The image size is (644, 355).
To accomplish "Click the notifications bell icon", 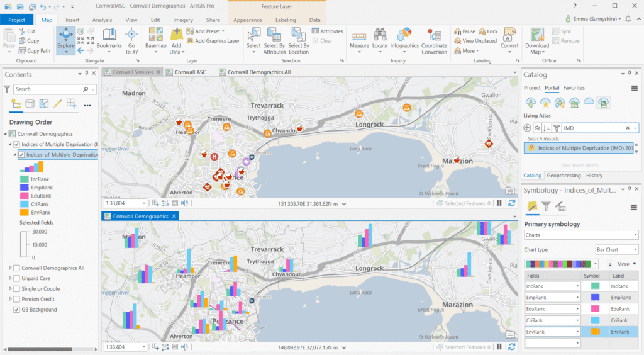I will (x=628, y=19).
